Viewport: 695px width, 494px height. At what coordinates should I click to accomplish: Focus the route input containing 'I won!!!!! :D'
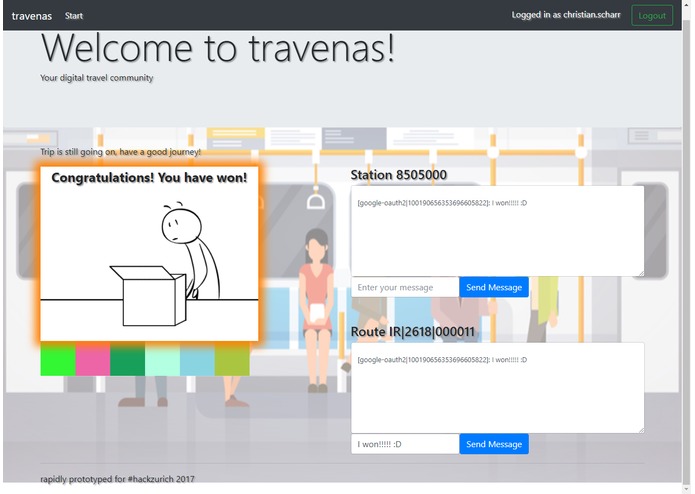(x=405, y=444)
